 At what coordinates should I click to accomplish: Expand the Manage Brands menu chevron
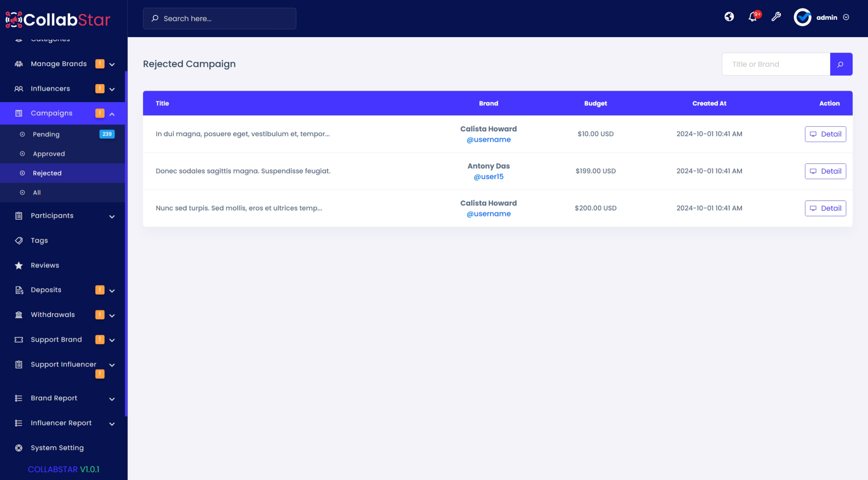pos(112,65)
